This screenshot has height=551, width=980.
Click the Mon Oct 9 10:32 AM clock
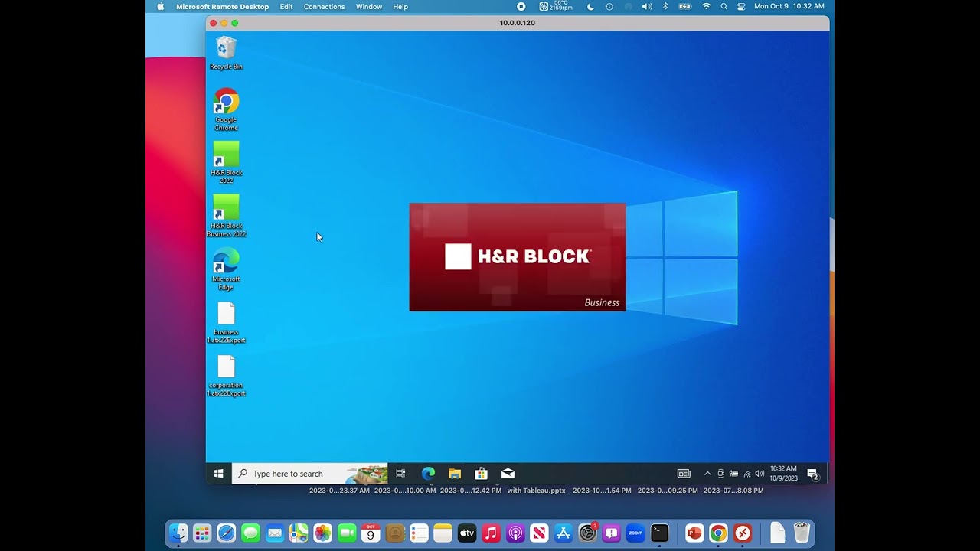click(789, 6)
